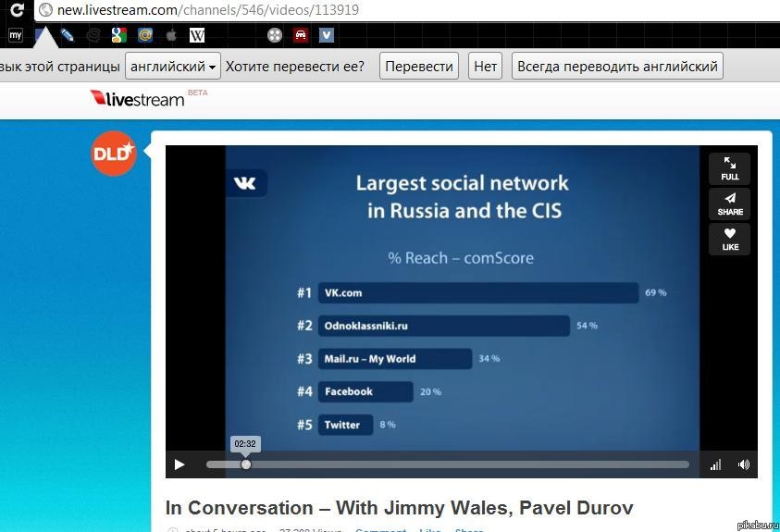Switch video to FULL screen

(x=730, y=169)
